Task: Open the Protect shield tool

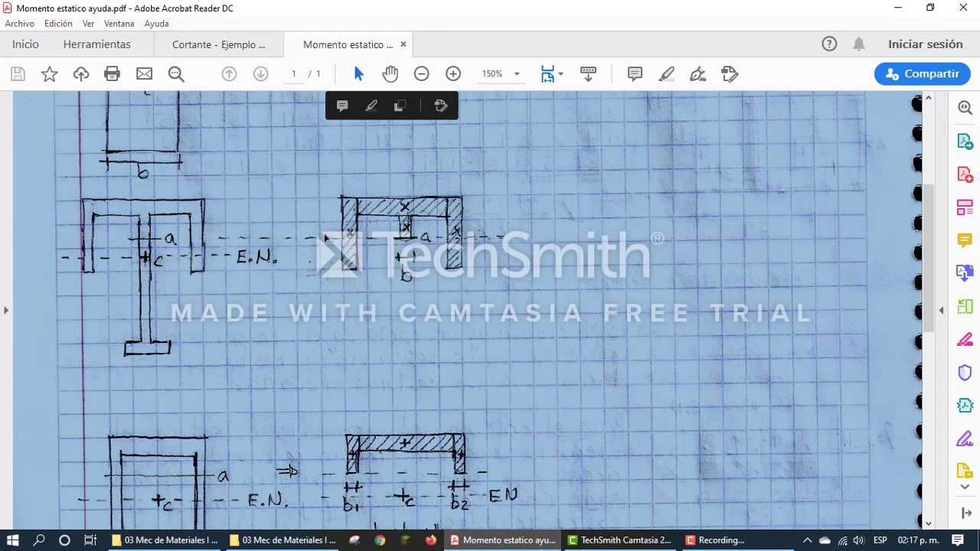Action: click(965, 373)
